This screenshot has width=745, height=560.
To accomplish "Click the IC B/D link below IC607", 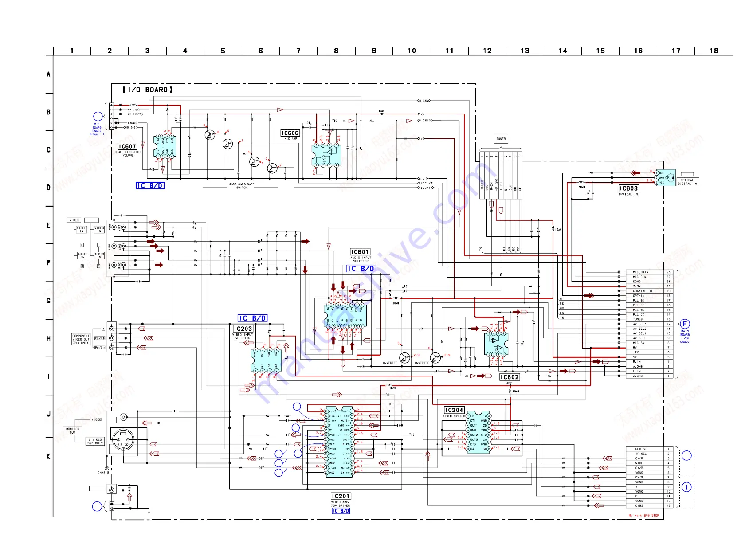I will (150, 186).
